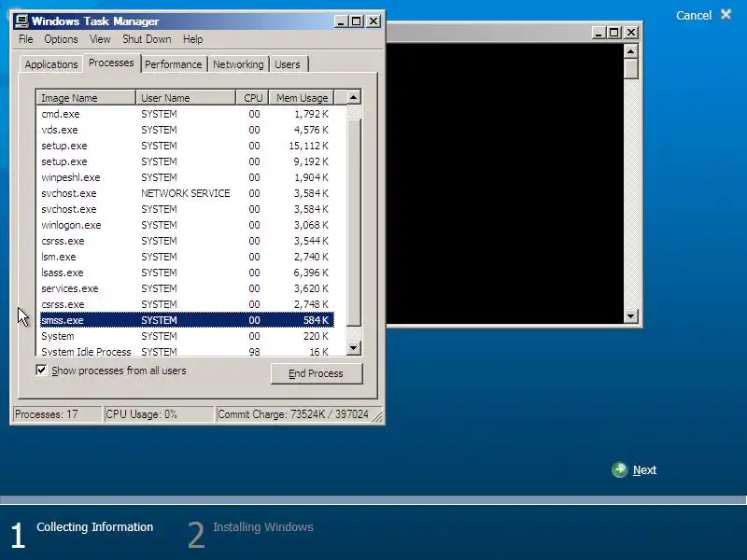Image resolution: width=747 pixels, height=560 pixels.
Task: Click console window scroll up arrow
Action: pyautogui.click(x=631, y=51)
